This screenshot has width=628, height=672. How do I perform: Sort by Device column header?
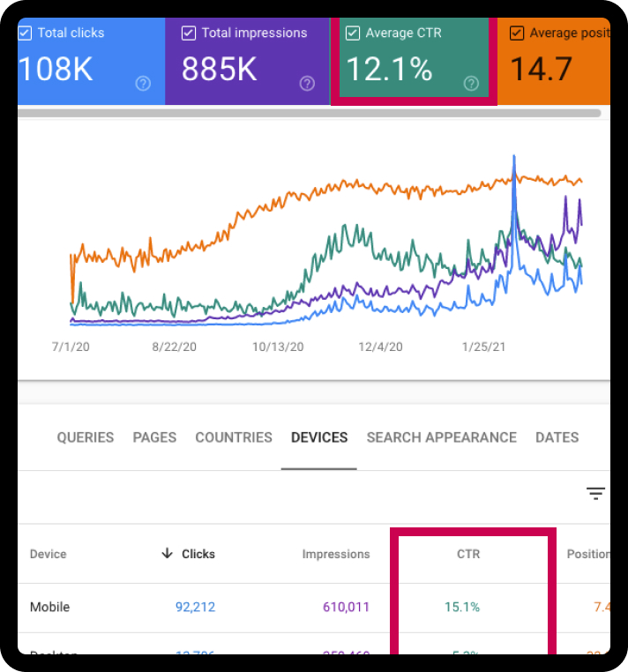pos(48,554)
